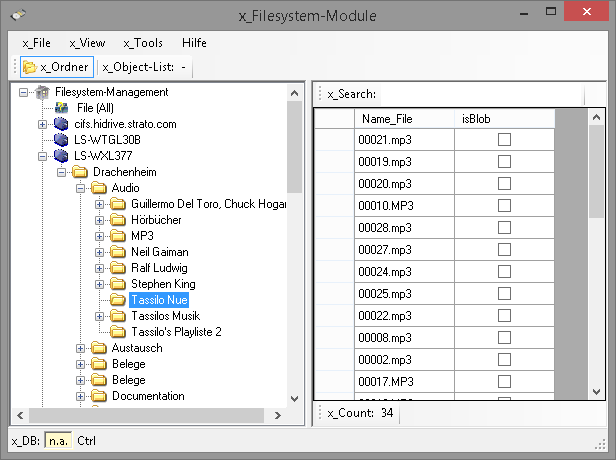This screenshot has width=616, height=460.
Task: Toggle isBlob checkbox for 00010.MP3
Action: click(x=504, y=205)
